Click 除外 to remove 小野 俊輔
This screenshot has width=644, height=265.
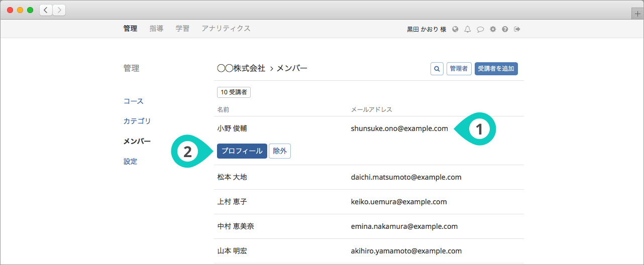[280, 151]
